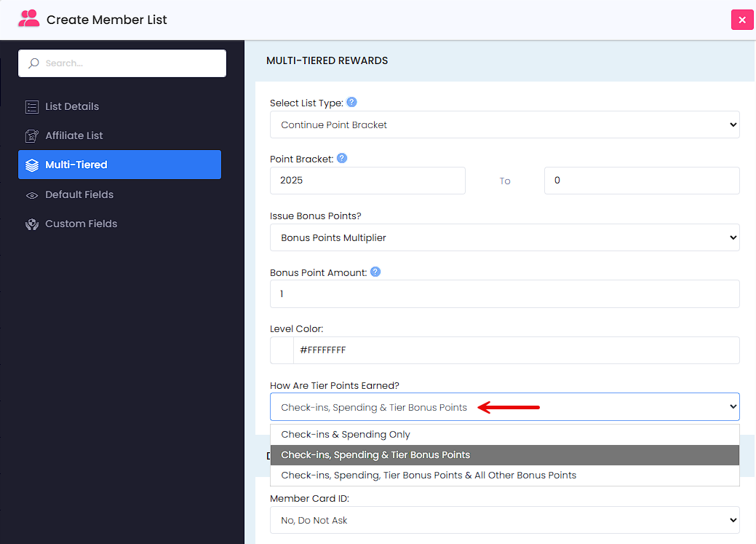Click the Point Bracket start field
756x544 pixels.
click(367, 181)
